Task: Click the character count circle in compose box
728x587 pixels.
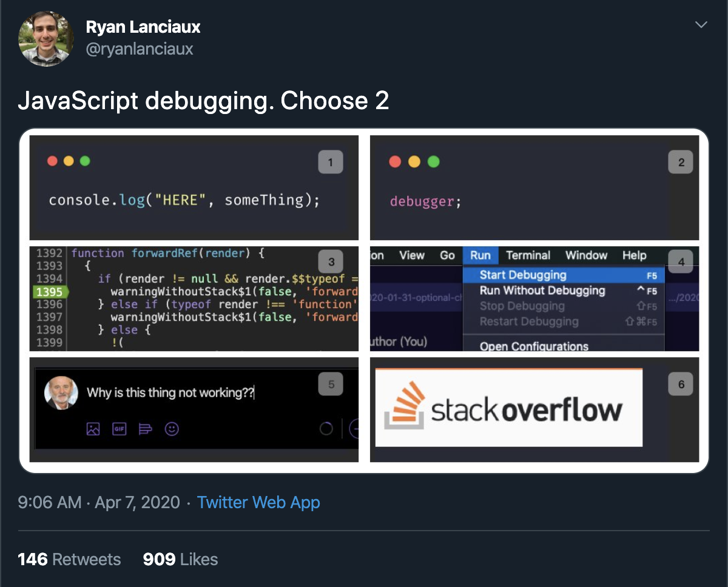Action: 326,429
